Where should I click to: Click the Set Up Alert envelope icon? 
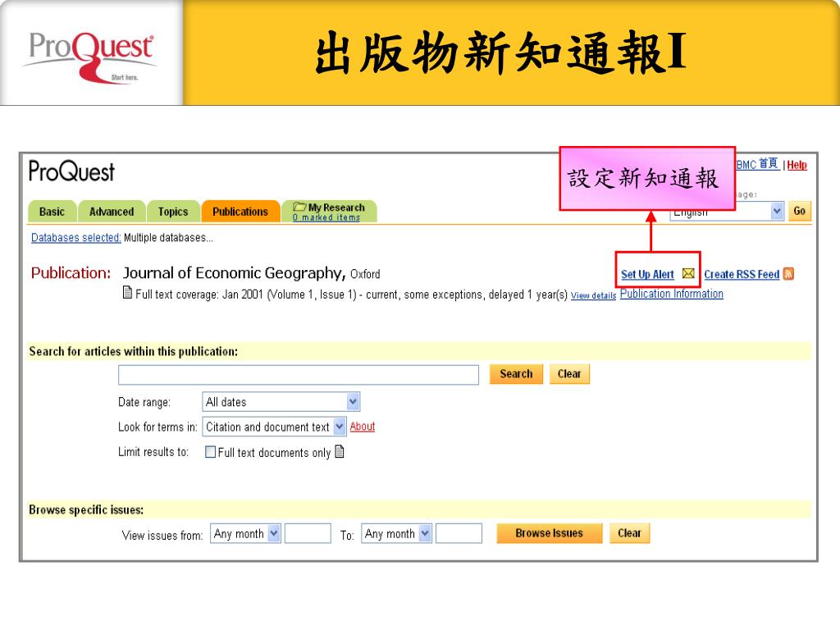(x=688, y=274)
